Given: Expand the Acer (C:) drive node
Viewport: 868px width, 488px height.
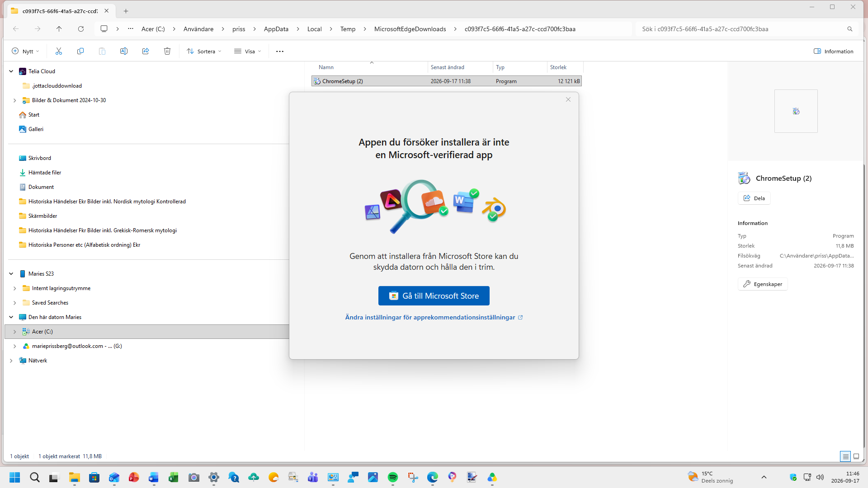Looking at the screenshot, I should 15,332.
